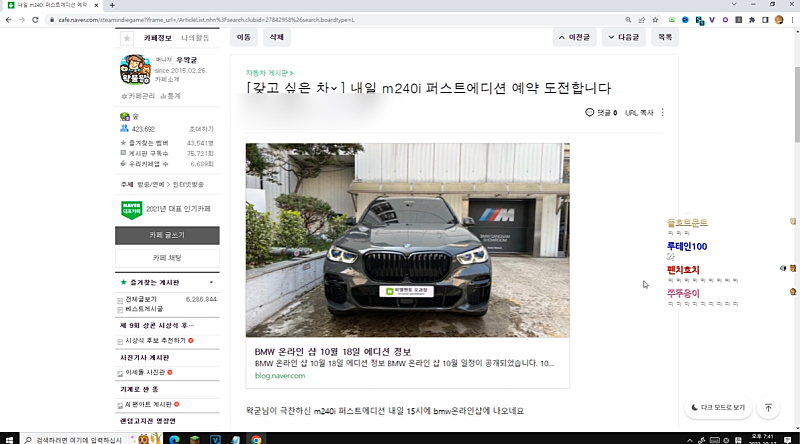Screen dimensions: 800x444
Task: Toggle cafe favorite star icon
Action: (x=127, y=38)
